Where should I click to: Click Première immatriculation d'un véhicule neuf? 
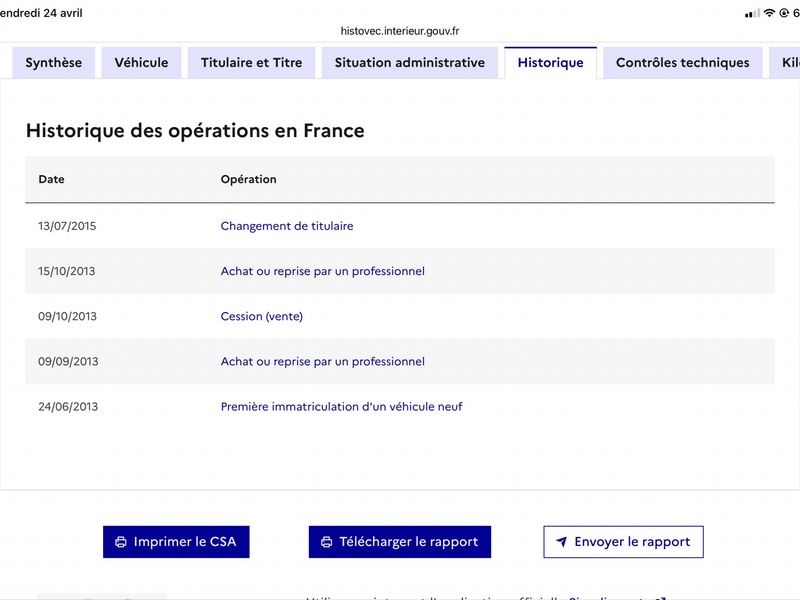[x=341, y=407]
